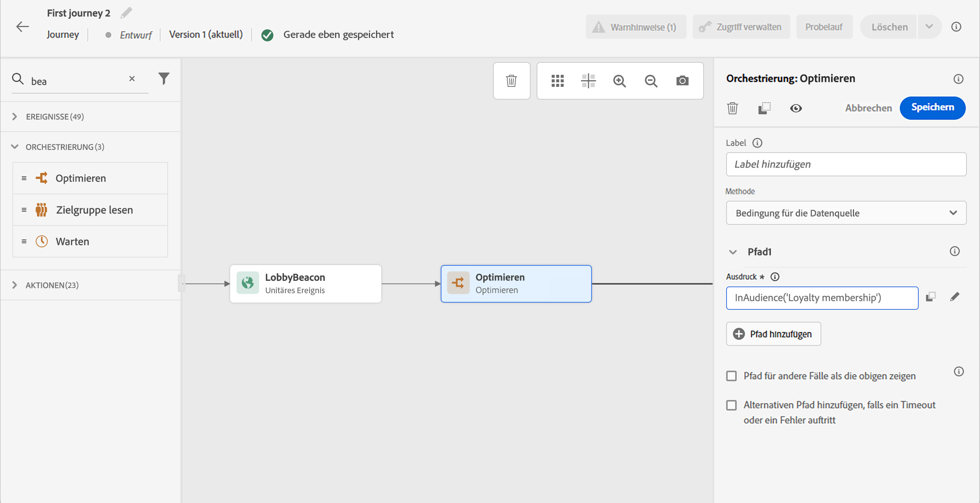This screenshot has width=980, height=503.
Task: Check the alternative timeout path checkbox
Action: [x=731, y=405]
